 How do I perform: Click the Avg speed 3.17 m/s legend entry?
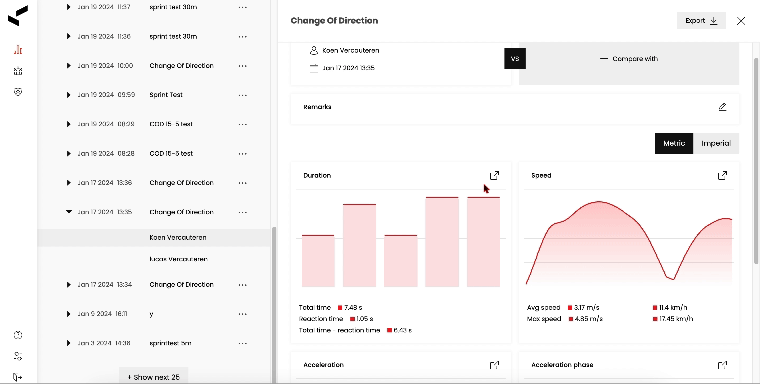(x=563, y=308)
